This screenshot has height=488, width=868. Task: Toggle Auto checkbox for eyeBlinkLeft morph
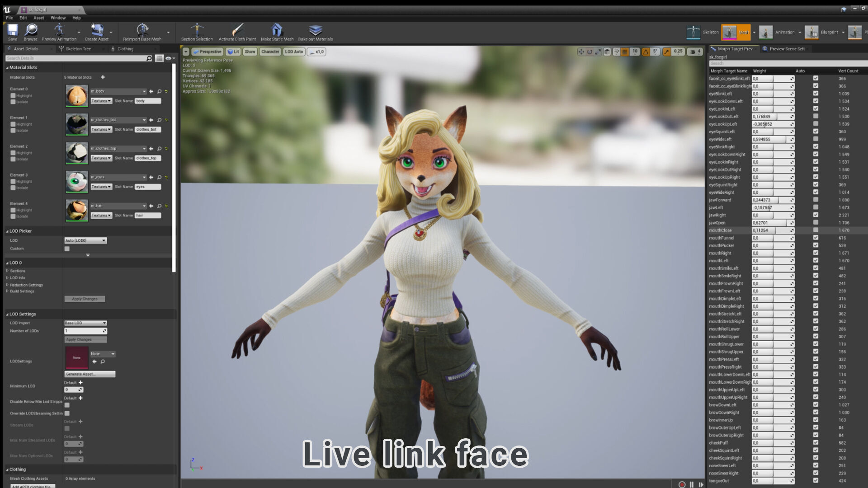[x=816, y=94]
